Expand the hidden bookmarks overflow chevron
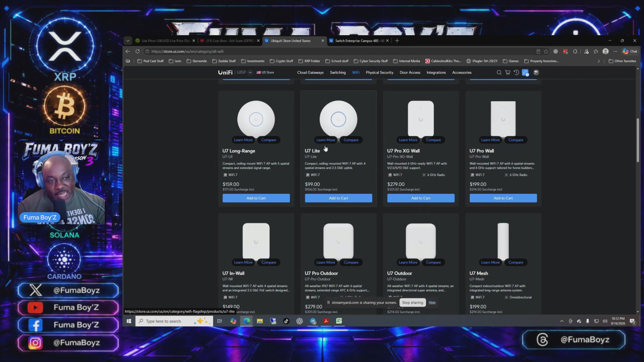This screenshot has width=644, height=362. (599, 61)
